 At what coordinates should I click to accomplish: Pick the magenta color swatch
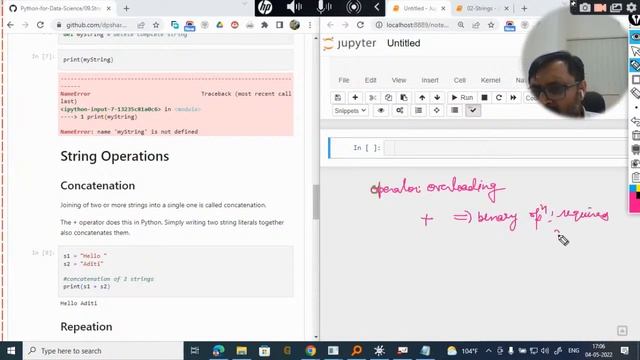click(634, 205)
